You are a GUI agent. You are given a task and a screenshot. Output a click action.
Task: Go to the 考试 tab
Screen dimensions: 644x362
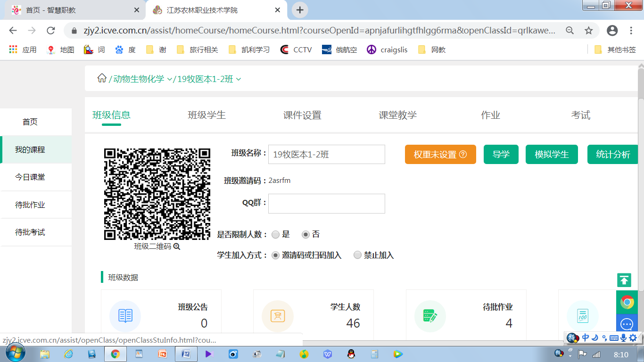pyautogui.click(x=581, y=115)
